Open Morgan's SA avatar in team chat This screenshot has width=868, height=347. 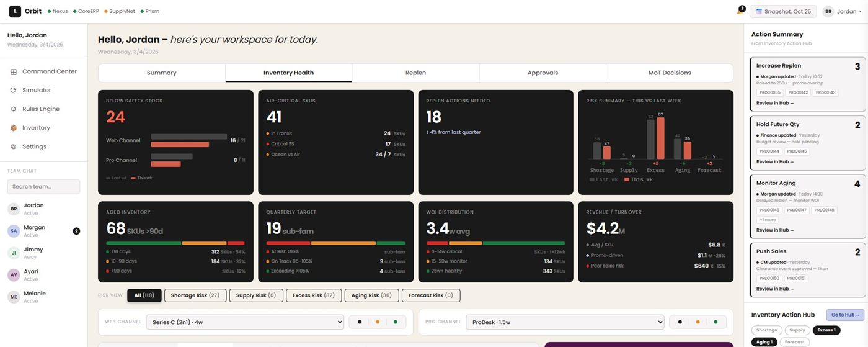[x=14, y=231]
